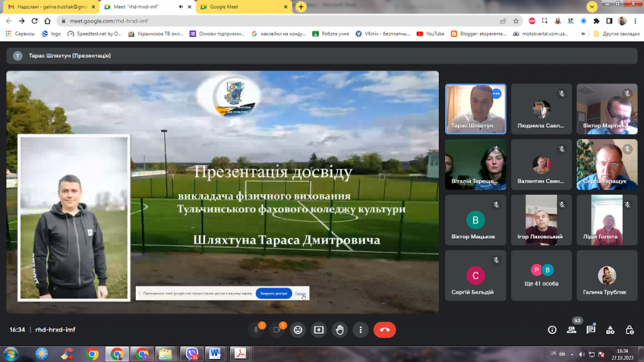Open the Extensions puzzle icon
This screenshot has width=644, height=362.
point(597,21)
